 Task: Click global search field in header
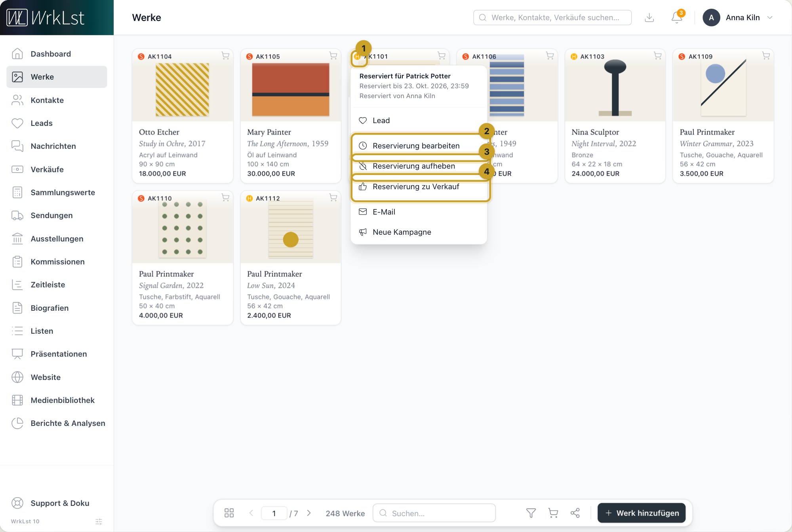pyautogui.click(x=552, y=18)
